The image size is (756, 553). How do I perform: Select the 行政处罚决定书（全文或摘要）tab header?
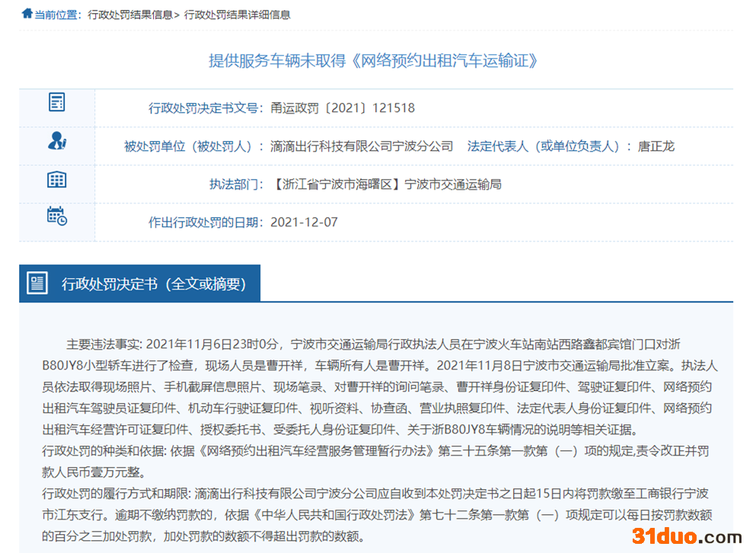154,284
